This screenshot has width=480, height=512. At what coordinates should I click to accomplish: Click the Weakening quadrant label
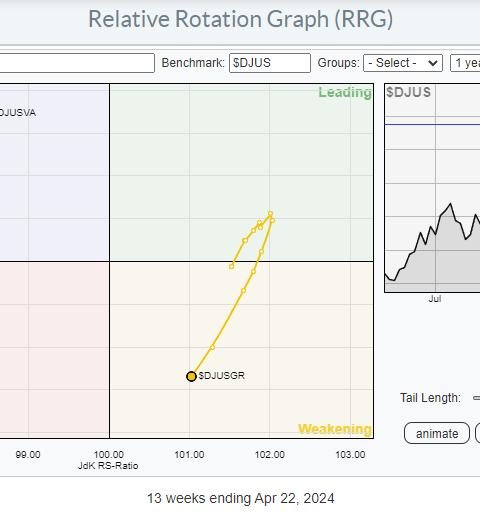[x=335, y=429]
